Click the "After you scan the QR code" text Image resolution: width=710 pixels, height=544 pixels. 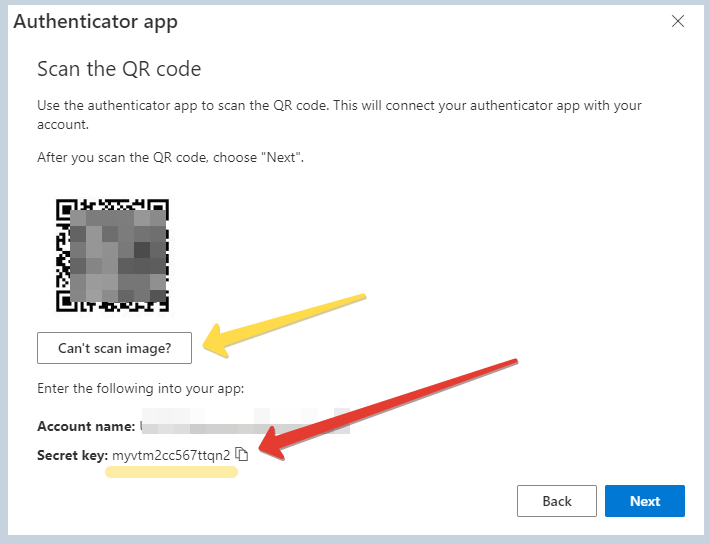point(172,157)
